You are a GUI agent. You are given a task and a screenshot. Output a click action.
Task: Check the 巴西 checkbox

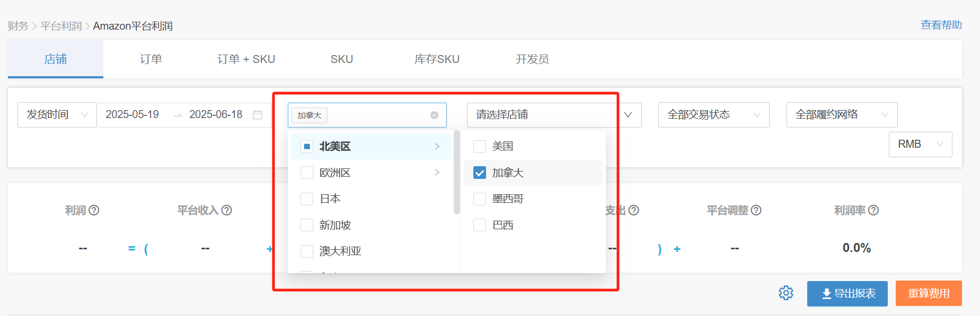tap(480, 225)
